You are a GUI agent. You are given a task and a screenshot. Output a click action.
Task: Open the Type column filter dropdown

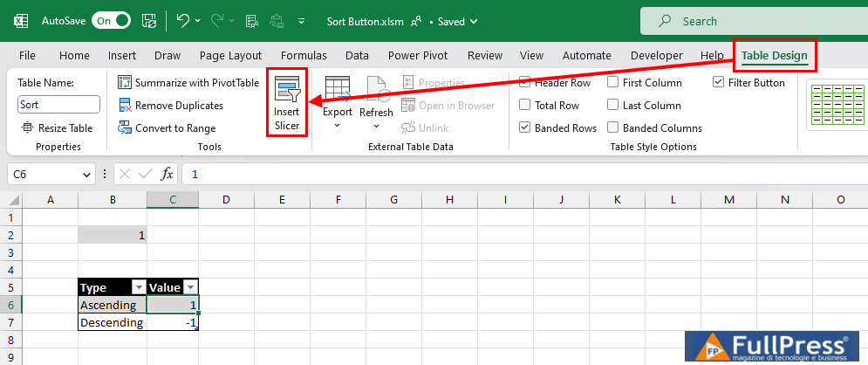tap(138, 287)
